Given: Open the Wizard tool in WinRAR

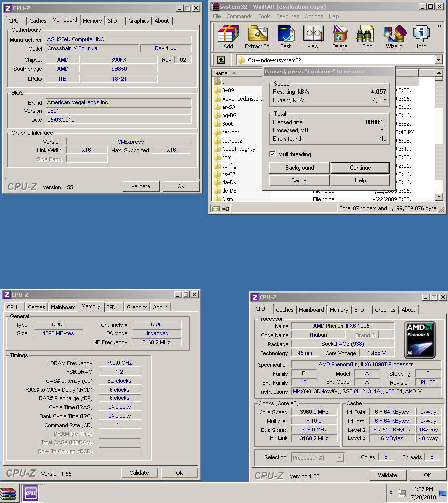Looking at the screenshot, I should pos(394,36).
